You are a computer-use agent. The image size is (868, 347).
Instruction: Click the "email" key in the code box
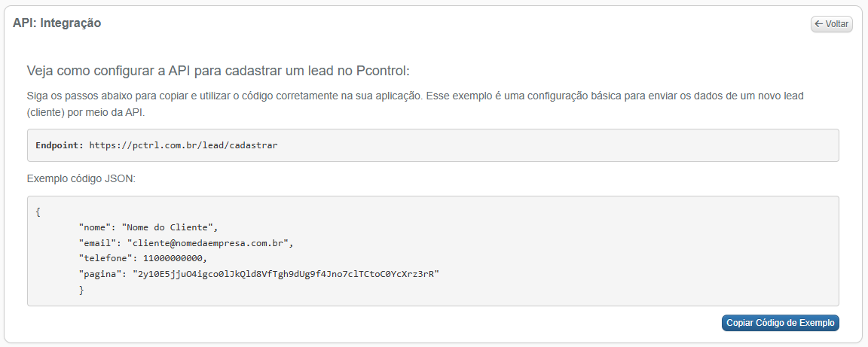pos(97,242)
